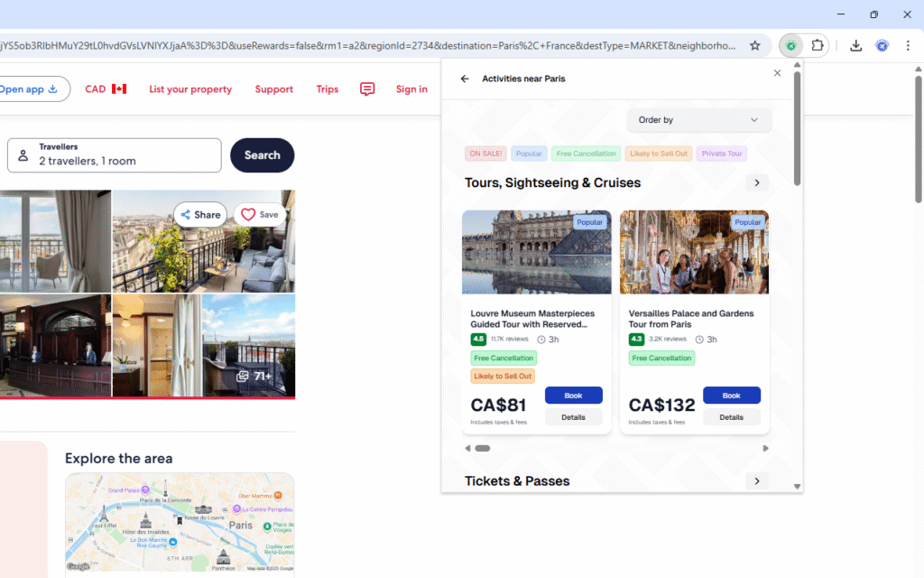The width and height of the screenshot is (924, 578).
Task: Open the Order by dropdown
Action: (x=698, y=120)
